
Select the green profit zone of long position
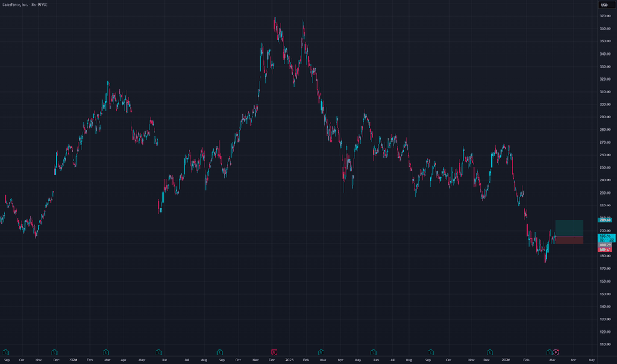(x=569, y=228)
